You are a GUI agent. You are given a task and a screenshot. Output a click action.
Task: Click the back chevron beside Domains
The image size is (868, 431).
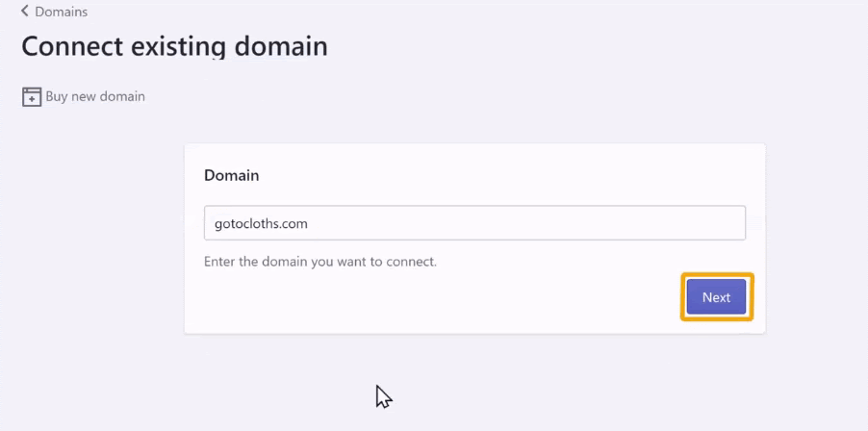[24, 12]
